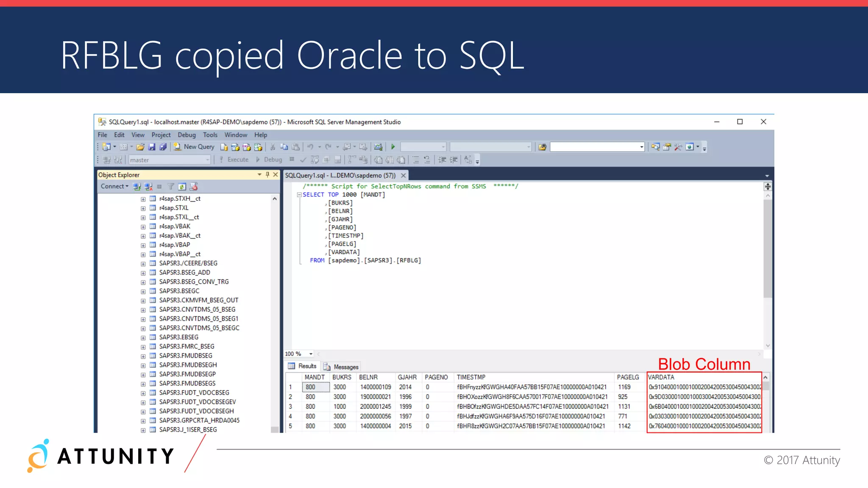Screen dimensions: 868x488
Task: Click the Copy icon in toolbar
Action: [x=284, y=147]
